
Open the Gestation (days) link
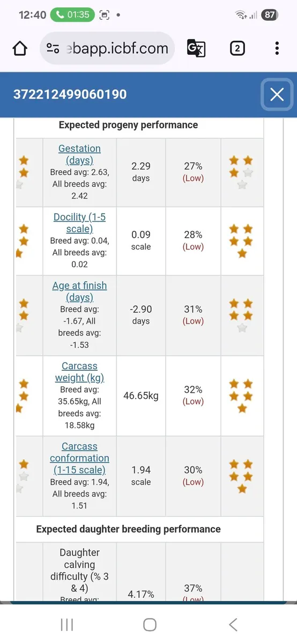(x=79, y=155)
